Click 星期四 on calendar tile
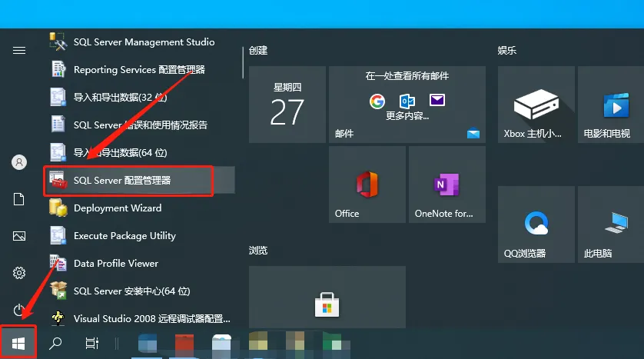The image size is (644, 359). (287, 87)
